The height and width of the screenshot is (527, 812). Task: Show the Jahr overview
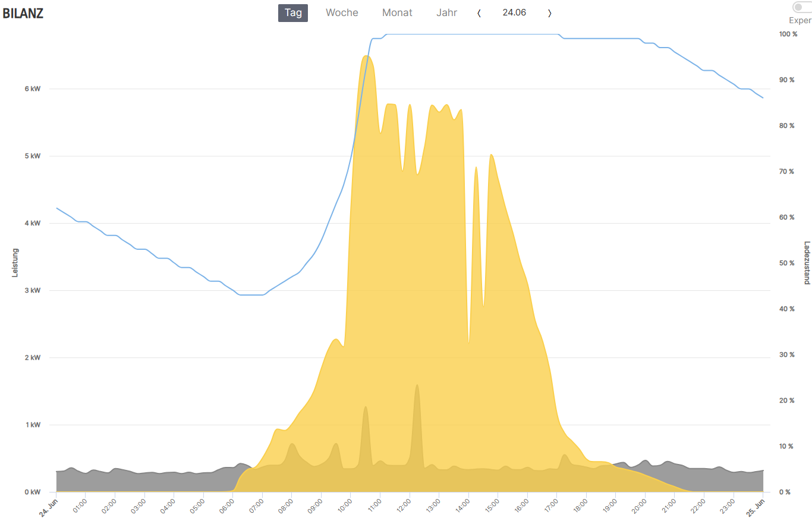[x=446, y=12]
